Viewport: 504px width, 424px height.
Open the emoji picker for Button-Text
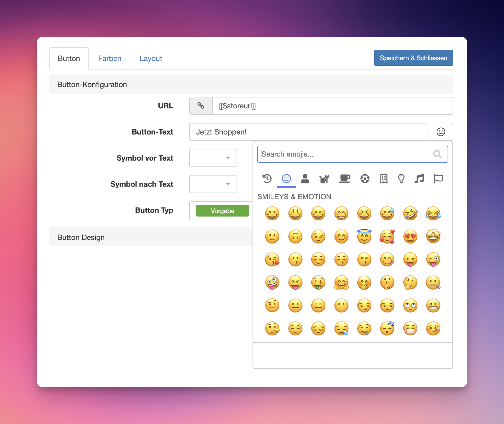pos(441,132)
